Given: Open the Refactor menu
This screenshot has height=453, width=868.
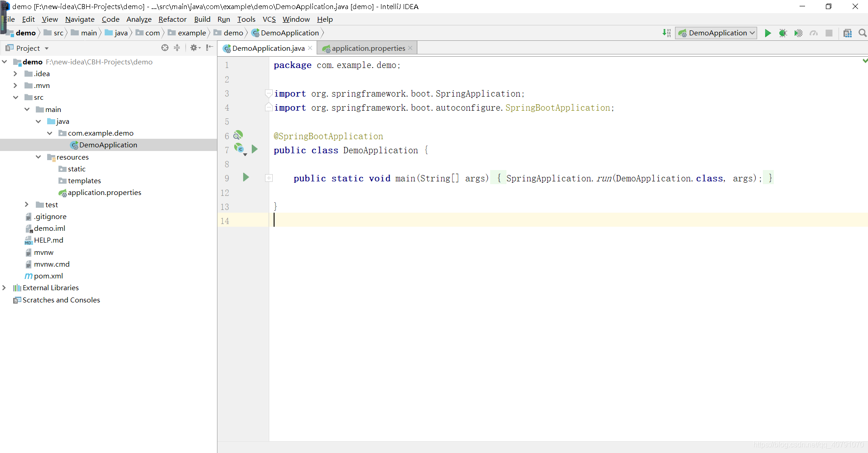Looking at the screenshot, I should coord(172,19).
